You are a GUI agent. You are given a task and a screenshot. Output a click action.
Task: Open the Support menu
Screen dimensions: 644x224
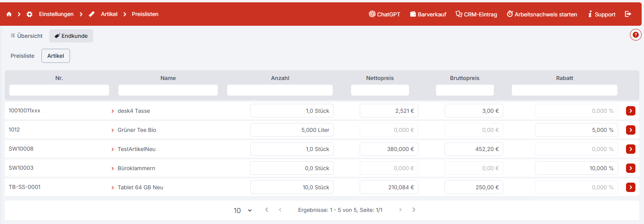tap(602, 14)
